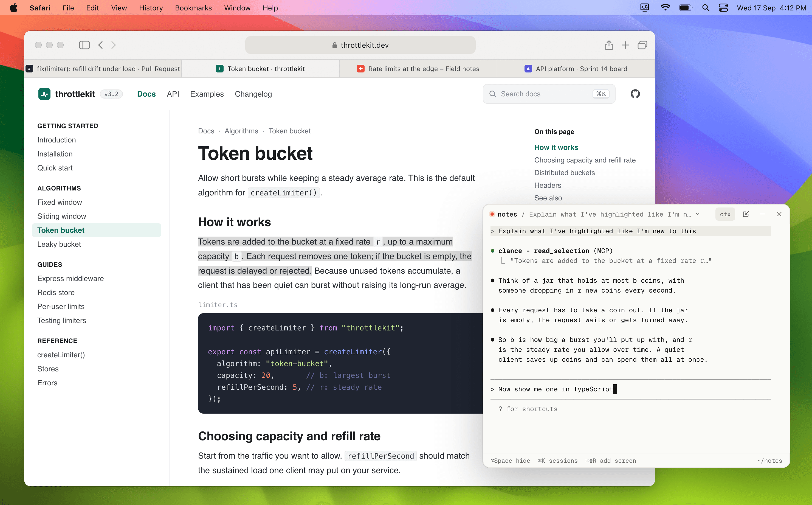
Task: Show tab overview icon in Safari
Action: [642, 45]
